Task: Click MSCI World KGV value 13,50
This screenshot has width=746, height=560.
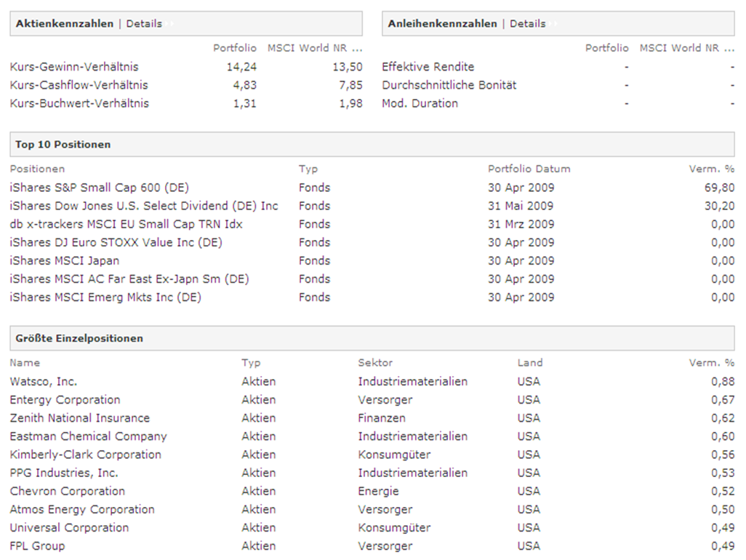Action: click(x=348, y=67)
